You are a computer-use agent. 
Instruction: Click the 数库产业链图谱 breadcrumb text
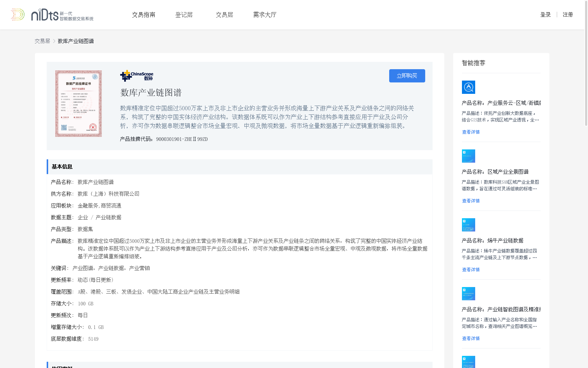pyautogui.click(x=76, y=41)
